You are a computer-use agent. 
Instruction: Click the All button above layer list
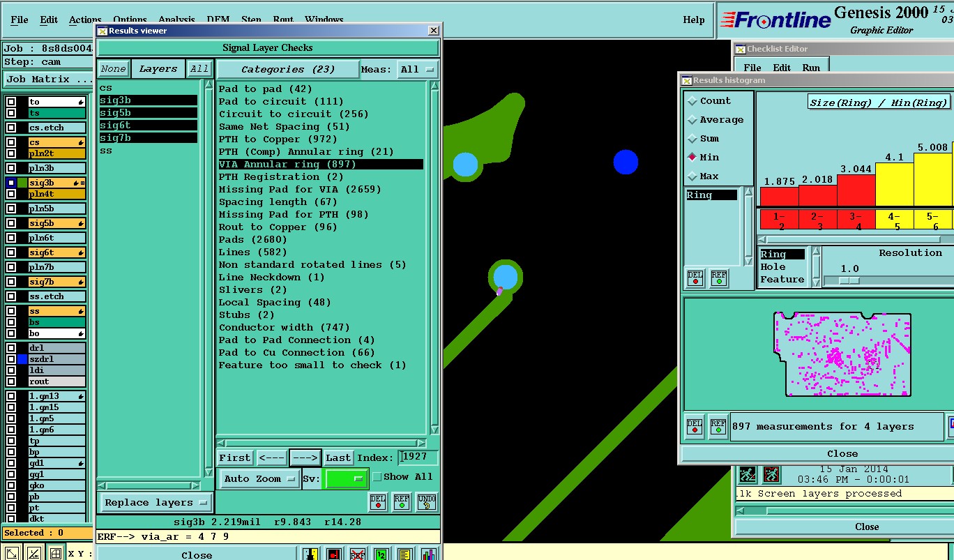click(199, 69)
